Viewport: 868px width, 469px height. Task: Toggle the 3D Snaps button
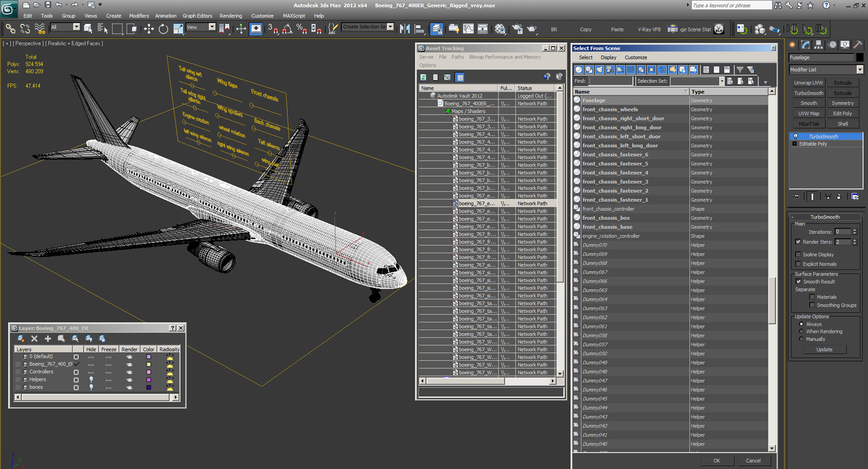(273, 29)
